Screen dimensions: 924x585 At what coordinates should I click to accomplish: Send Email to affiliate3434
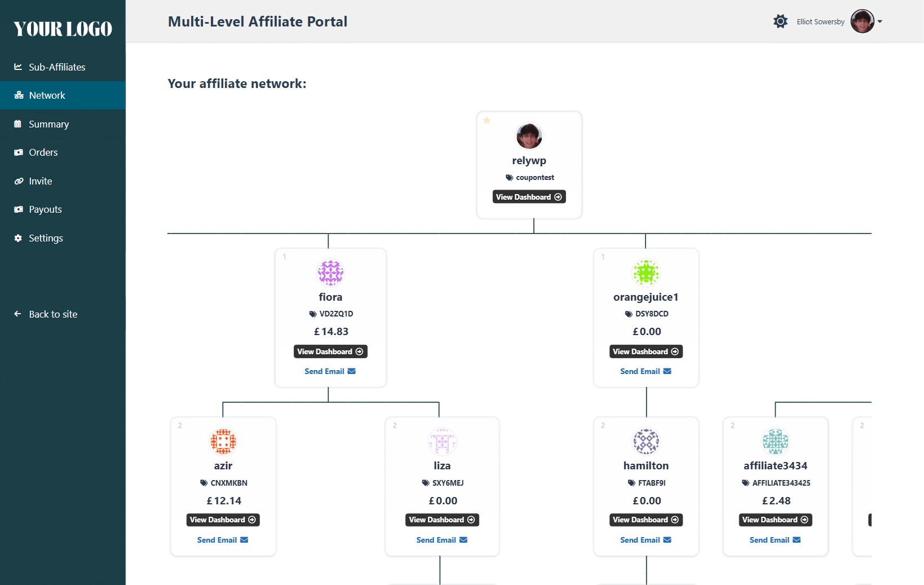pos(776,540)
